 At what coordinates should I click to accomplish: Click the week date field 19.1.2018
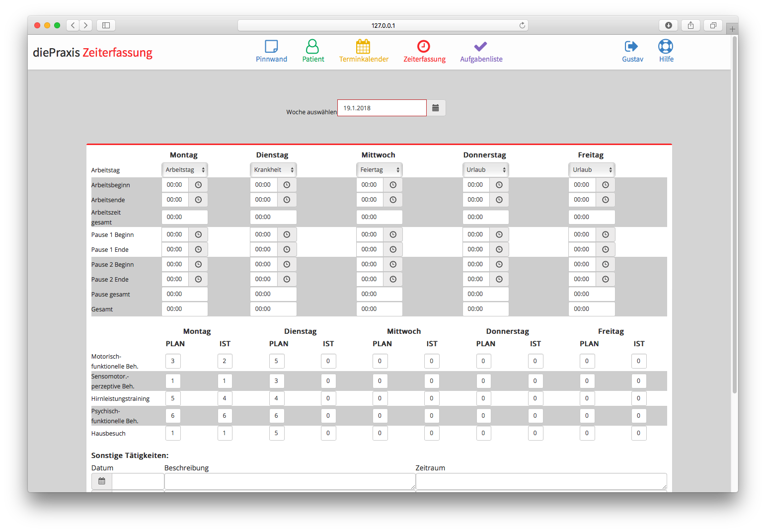(382, 108)
